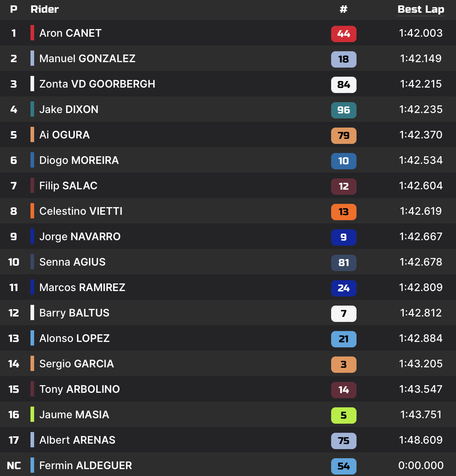
Task: Click the teal number 96 badge
Action: point(343,110)
